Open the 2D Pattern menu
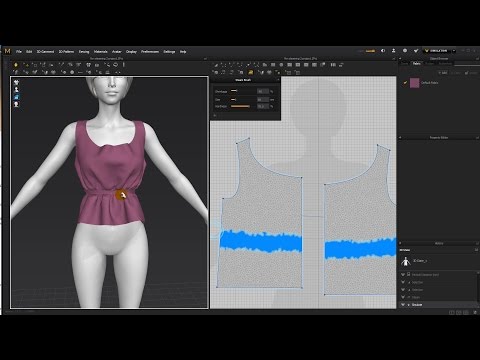This screenshot has height=360, width=480. click(x=66, y=52)
